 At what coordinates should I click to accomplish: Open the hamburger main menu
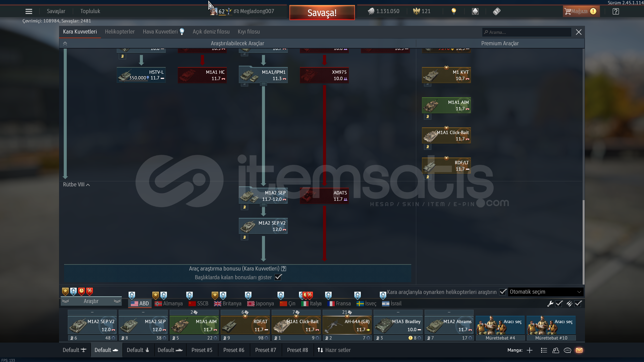(29, 11)
